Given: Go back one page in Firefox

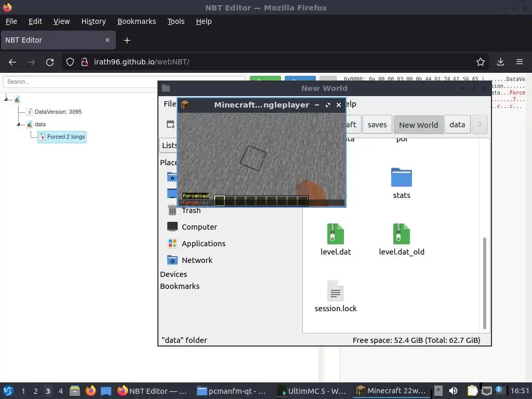Looking at the screenshot, I should point(12,62).
